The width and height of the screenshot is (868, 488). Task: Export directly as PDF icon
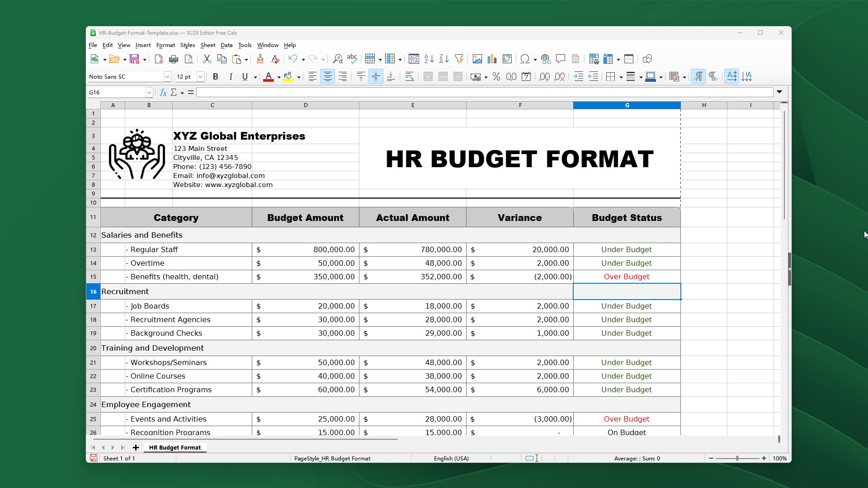(x=159, y=59)
